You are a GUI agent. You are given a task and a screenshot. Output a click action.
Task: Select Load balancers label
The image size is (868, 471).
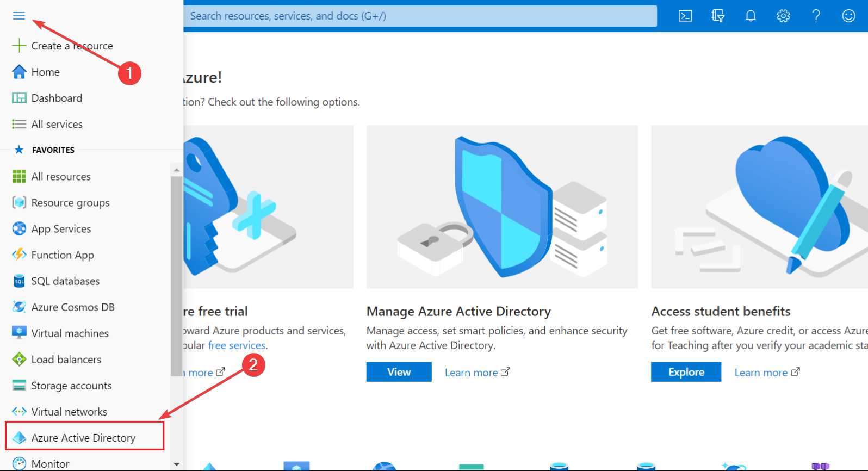[66, 360]
